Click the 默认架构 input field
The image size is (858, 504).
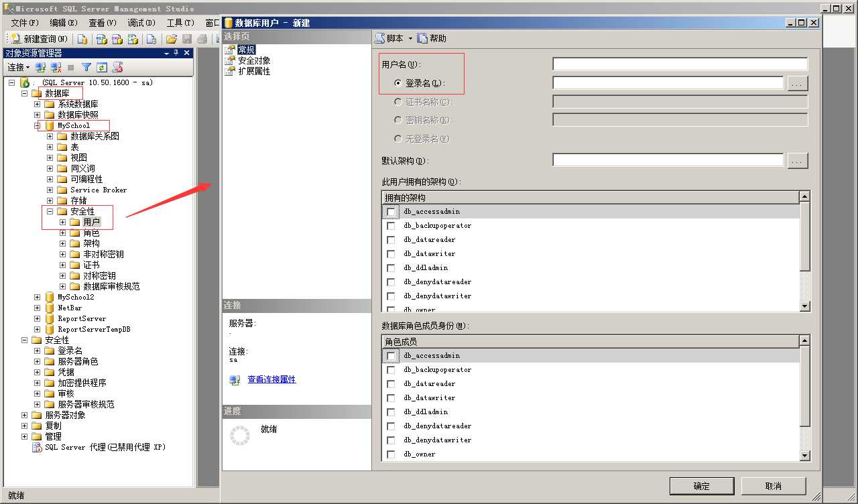[668, 160]
